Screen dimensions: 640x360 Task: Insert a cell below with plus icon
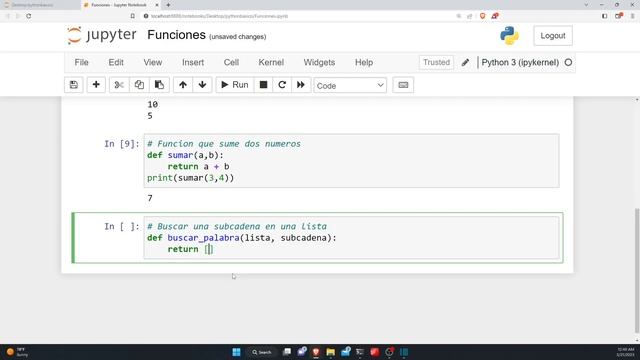coord(96,85)
